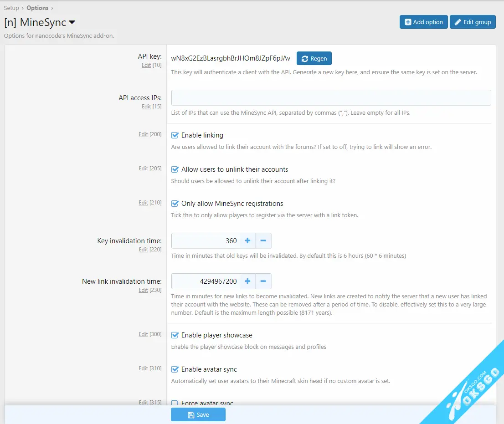504x424 pixels.
Task: Decrement New link invalidation time value
Action: point(263,281)
